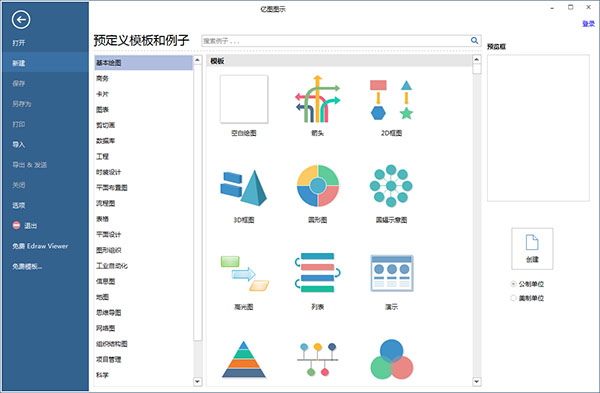The height and width of the screenshot is (393, 600).
Task: Choose the 箭头 arrows template icon
Action: 317,99
